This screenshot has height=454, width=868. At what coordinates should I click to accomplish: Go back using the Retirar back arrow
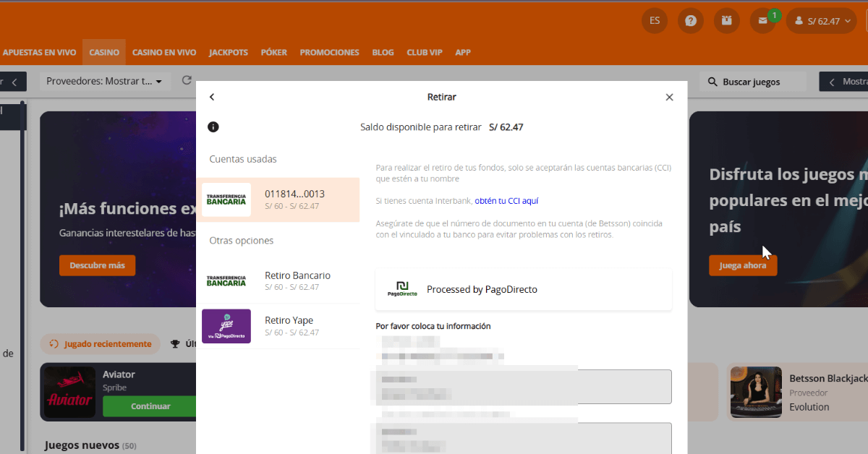pos(212,97)
